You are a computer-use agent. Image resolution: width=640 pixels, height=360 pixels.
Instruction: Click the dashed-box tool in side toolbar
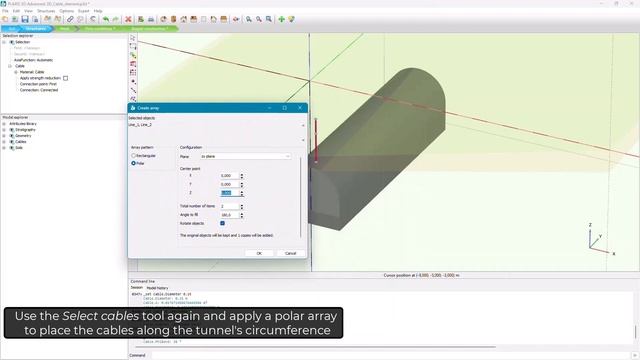click(x=133, y=73)
